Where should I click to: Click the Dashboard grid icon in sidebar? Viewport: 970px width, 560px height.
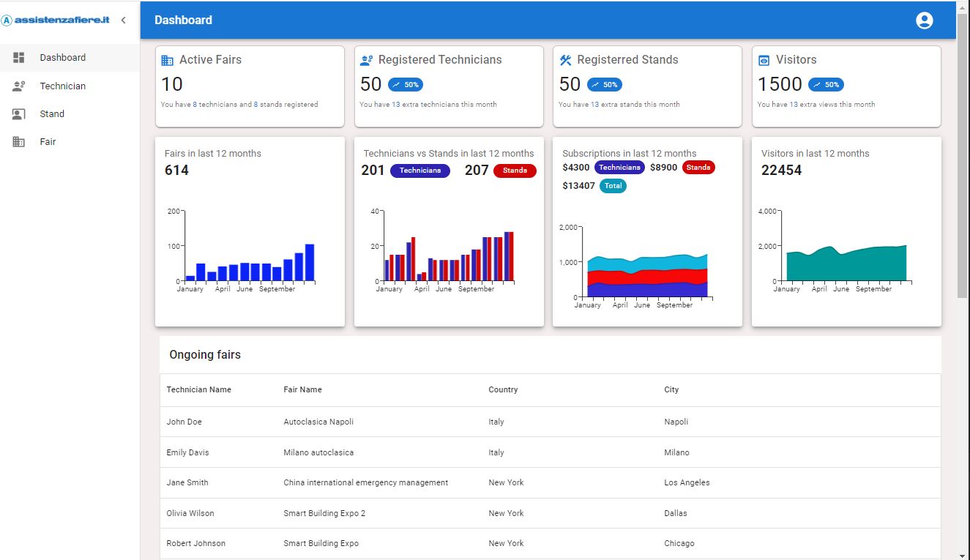pos(19,58)
